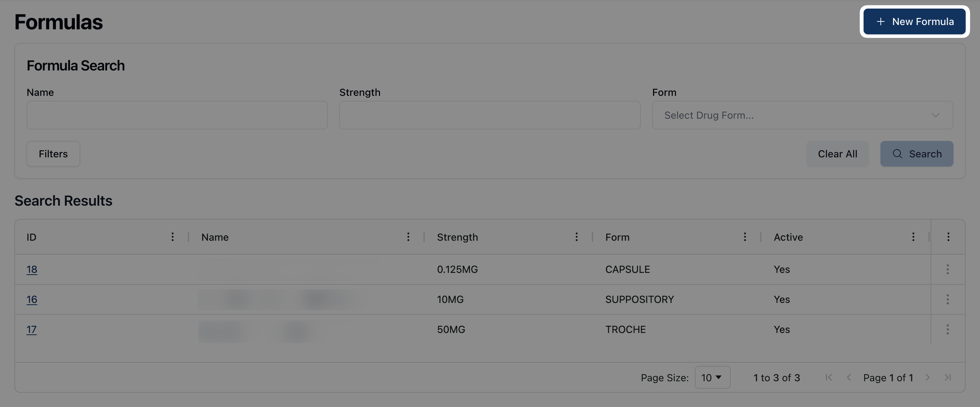This screenshot has height=407, width=980.
Task: Open row actions for formula 18
Action: 947,269
